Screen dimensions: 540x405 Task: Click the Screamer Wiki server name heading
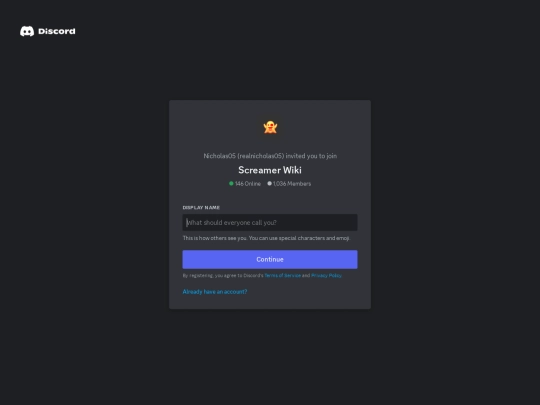tap(270, 170)
